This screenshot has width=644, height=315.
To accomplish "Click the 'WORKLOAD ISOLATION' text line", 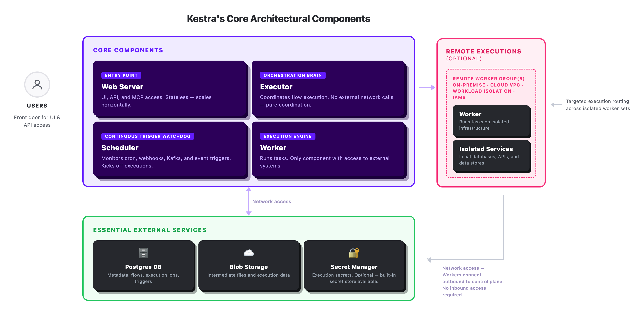I will point(484,91).
